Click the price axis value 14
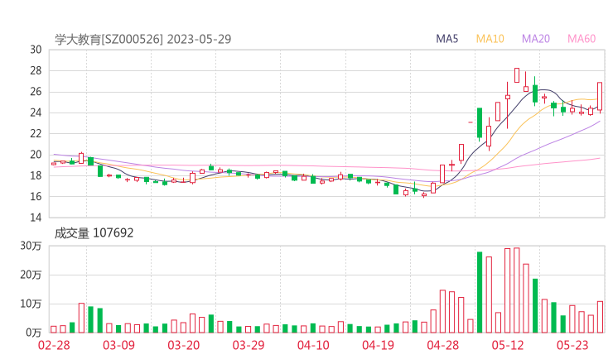The image size is (613, 364). pyautogui.click(x=36, y=218)
